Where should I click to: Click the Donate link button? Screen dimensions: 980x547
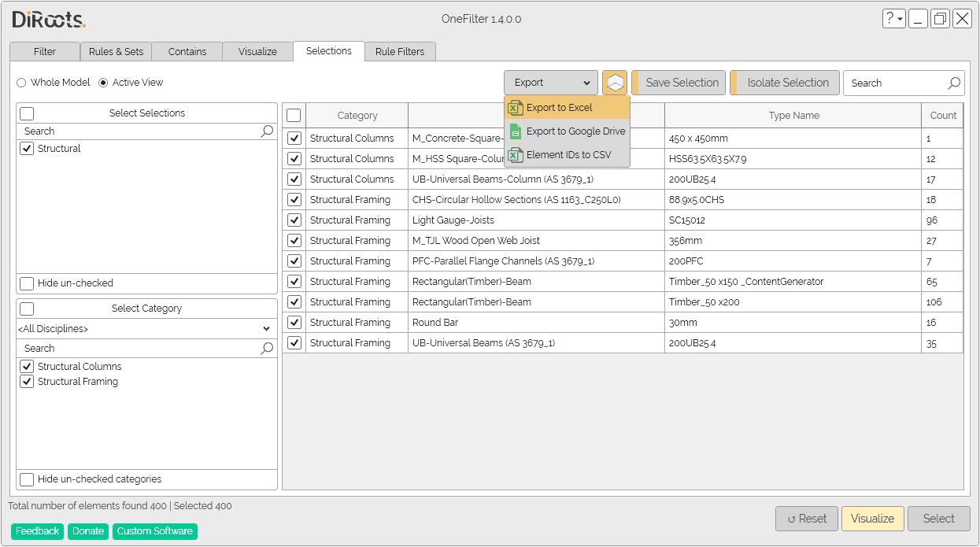point(88,531)
